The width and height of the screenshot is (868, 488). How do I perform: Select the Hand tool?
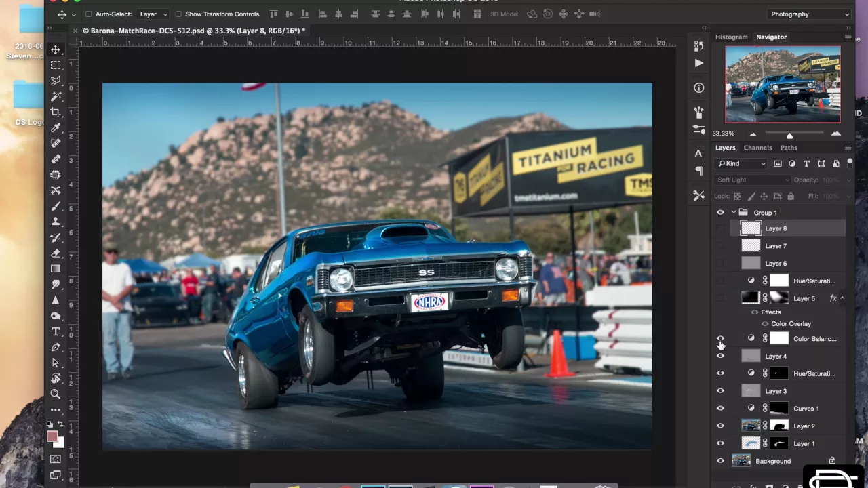pos(56,378)
